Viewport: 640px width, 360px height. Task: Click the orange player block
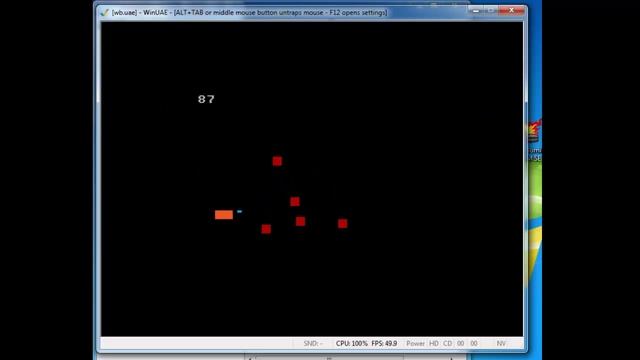[x=224, y=215]
